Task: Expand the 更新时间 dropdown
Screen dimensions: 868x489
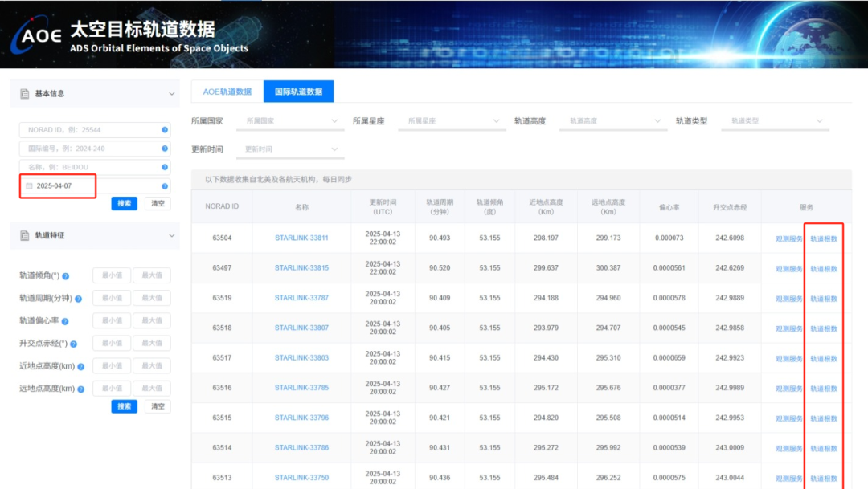Action: tap(291, 149)
